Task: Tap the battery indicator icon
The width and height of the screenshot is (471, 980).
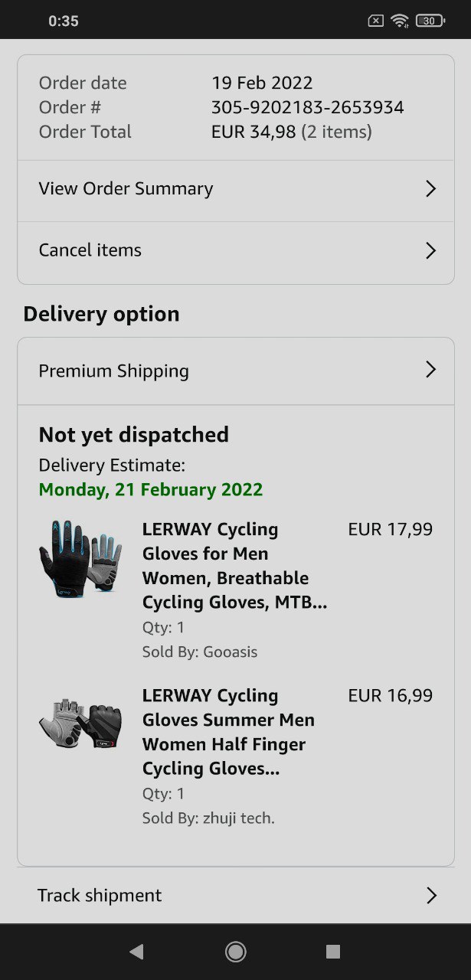Action: pos(430,21)
